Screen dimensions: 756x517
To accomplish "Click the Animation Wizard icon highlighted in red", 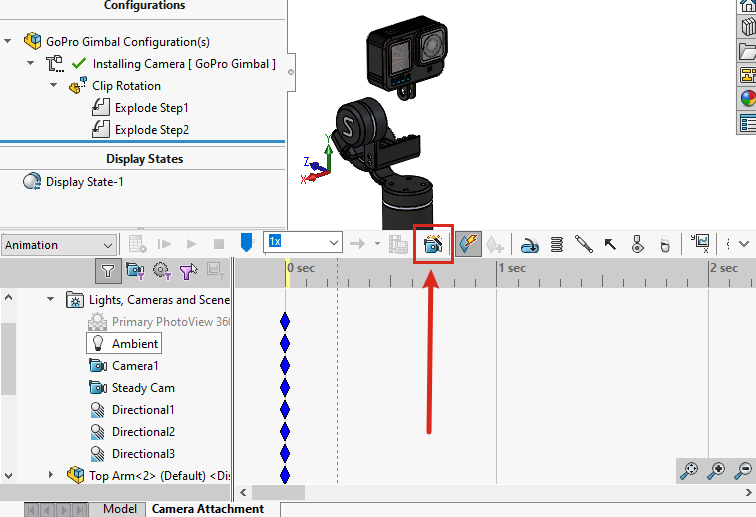I will click(x=434, y=244).
